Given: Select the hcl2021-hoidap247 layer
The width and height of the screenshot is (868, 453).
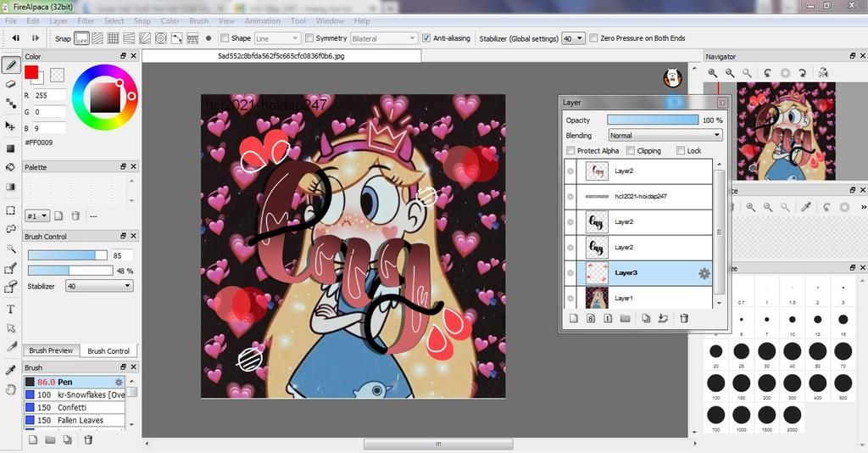Looking at the screenshot, I should 643,196.
